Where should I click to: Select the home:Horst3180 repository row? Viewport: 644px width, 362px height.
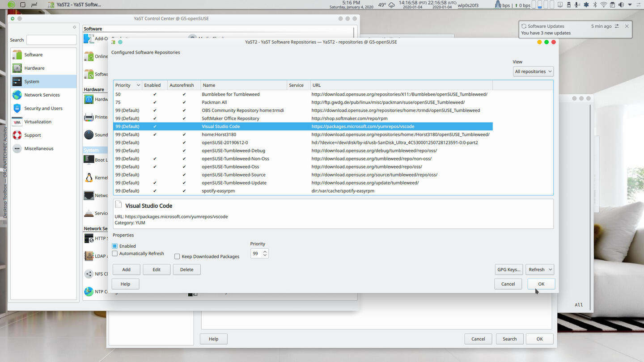pyautogui.click(x=303, y=135)
